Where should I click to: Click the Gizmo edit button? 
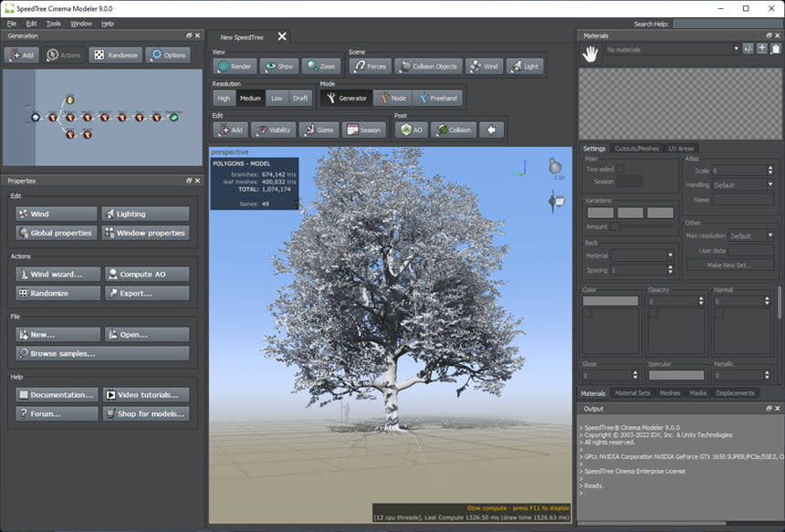click(x=319, y=130)
